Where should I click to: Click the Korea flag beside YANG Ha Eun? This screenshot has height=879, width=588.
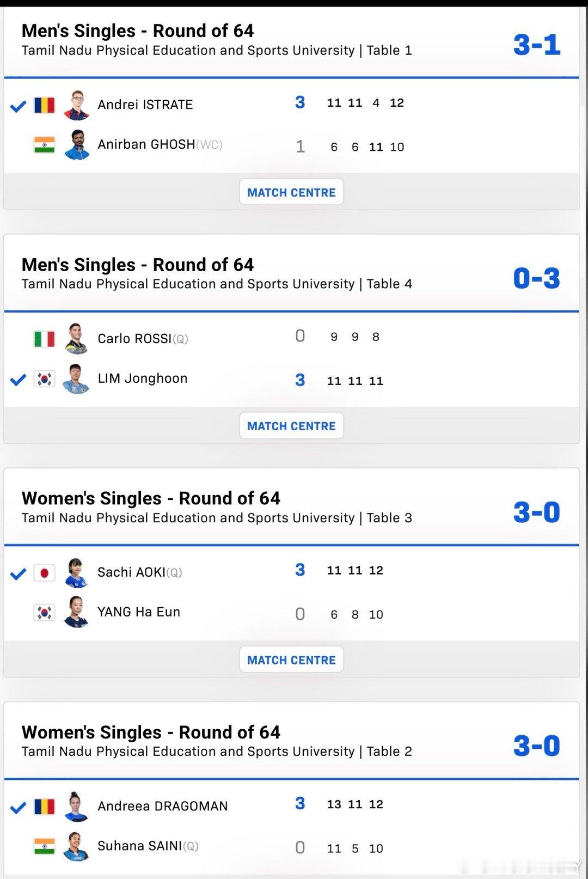(44, 612)
